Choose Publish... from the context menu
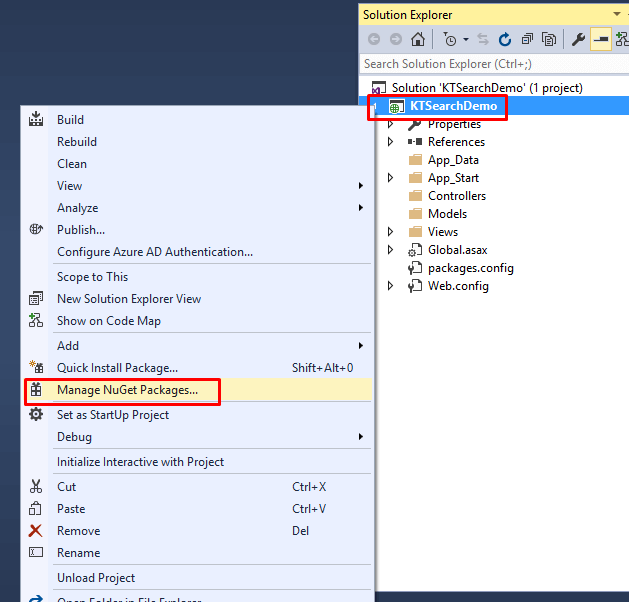The width and height of the screenshot is (629, 602). pyautogui.click(x=197, y=230)
